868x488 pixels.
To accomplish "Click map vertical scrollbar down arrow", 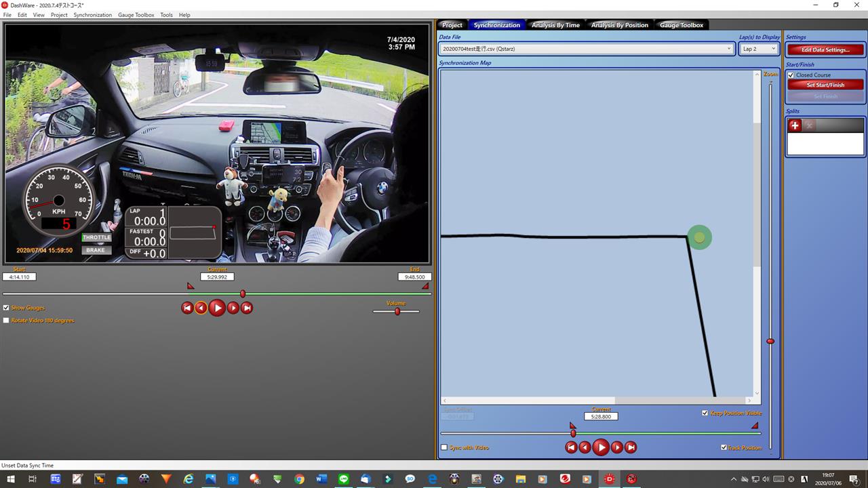I will click(x=757, y=392).
